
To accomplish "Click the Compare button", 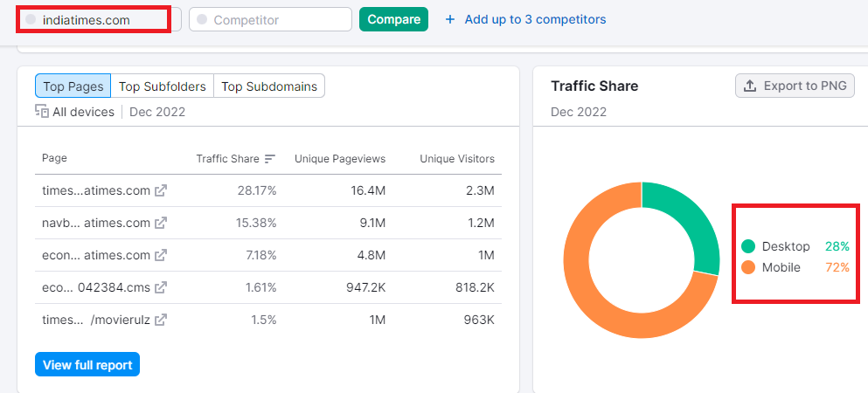I will pyautogui.click(x=393, y=19).
